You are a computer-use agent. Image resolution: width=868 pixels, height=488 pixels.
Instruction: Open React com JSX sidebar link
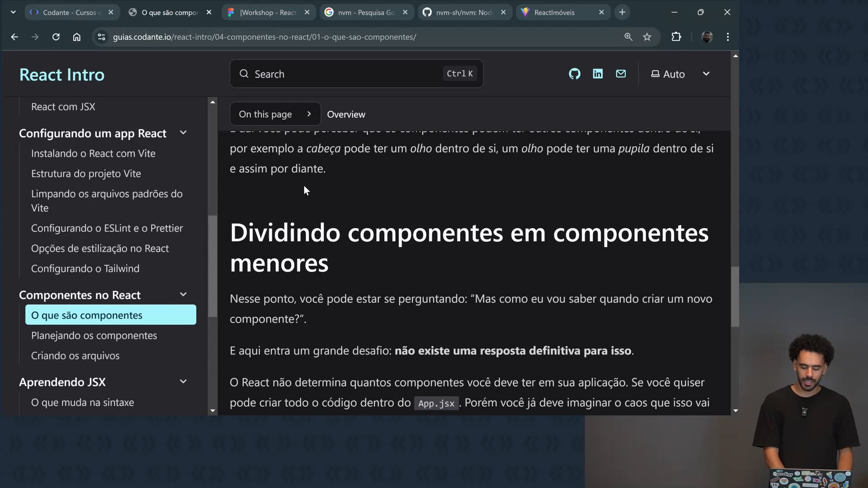click(x=63, y=107)
